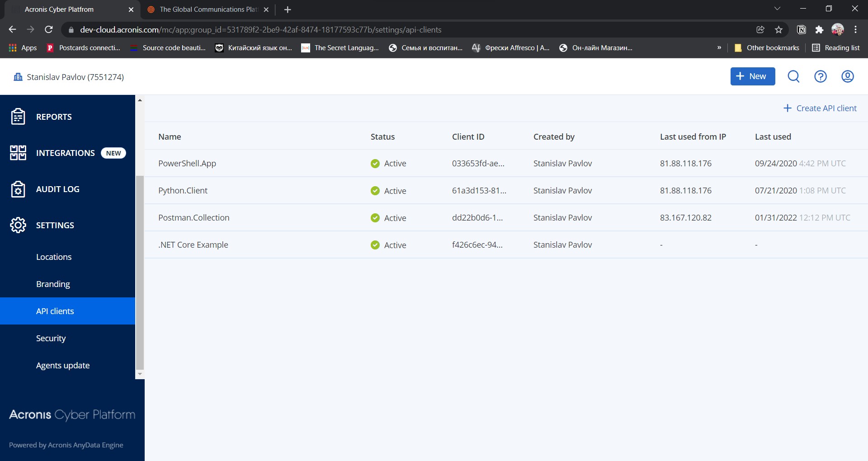Open the Audit Log clipboard icon
The width and height of the screenshot is (868, 461).
click(18, 189)
